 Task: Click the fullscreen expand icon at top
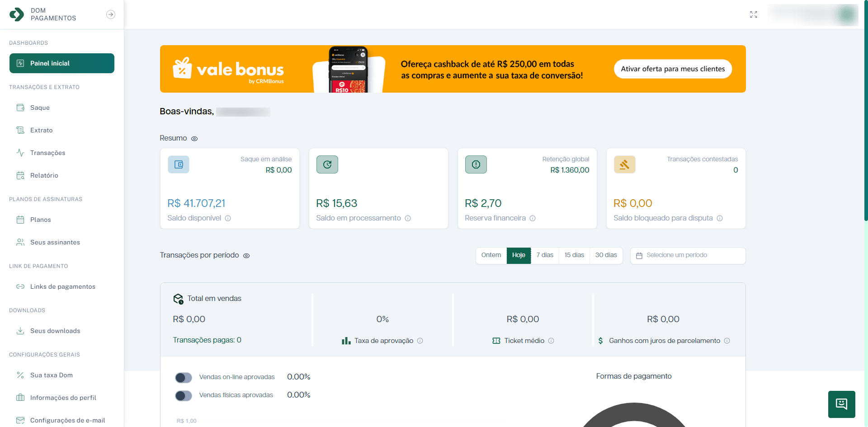point(753,14)
